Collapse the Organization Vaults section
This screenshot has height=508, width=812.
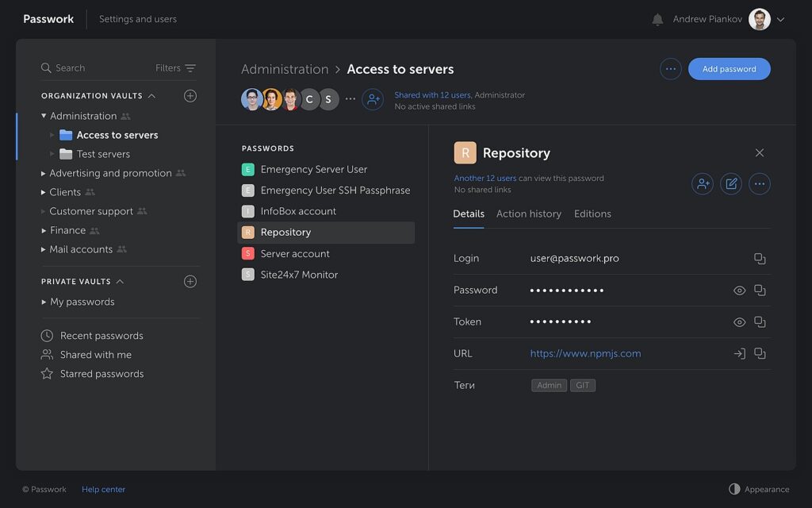[x=151, y=96]
